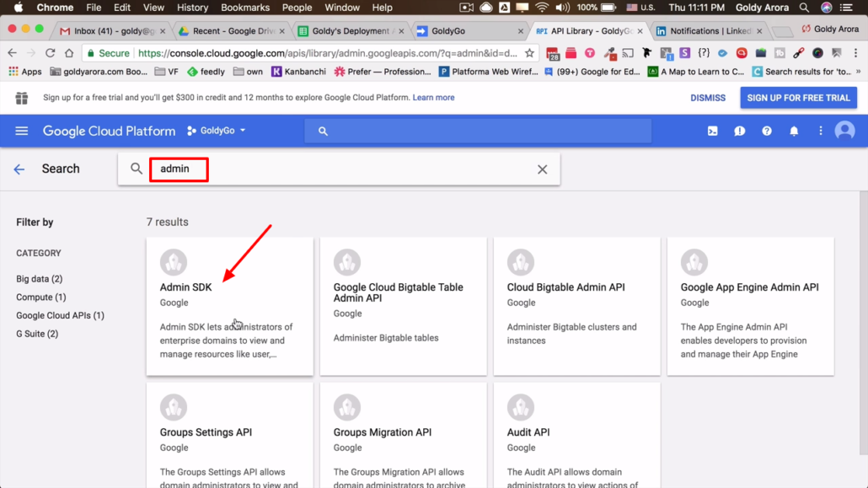The height and width of the screenshot is (488, 868).
Task: Show more bookmarks via the overflow chevron
Action: 859,72
